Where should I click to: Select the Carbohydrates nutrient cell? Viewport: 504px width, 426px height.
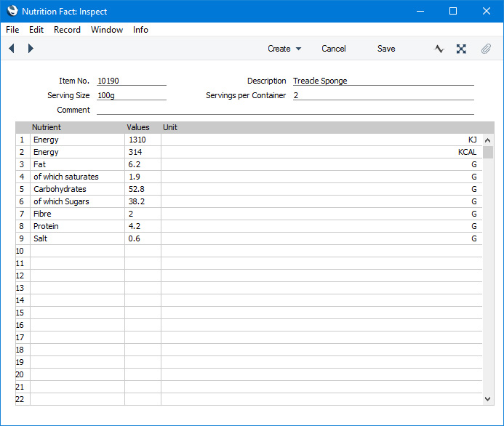[x=78, y=189]
